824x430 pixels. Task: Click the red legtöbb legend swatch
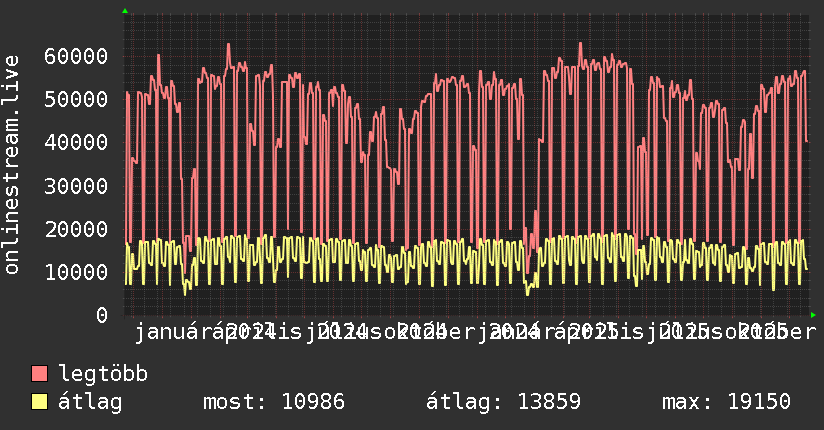click(x=40, y=374)
